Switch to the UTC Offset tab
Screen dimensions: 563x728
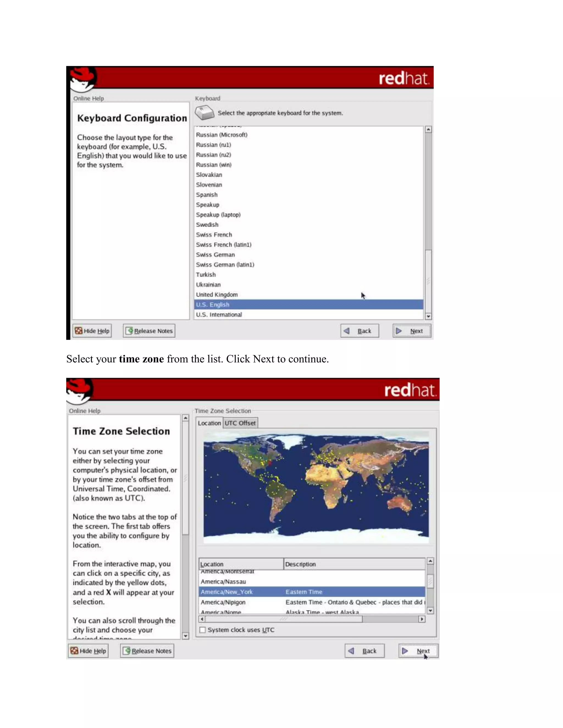(240, 423)
